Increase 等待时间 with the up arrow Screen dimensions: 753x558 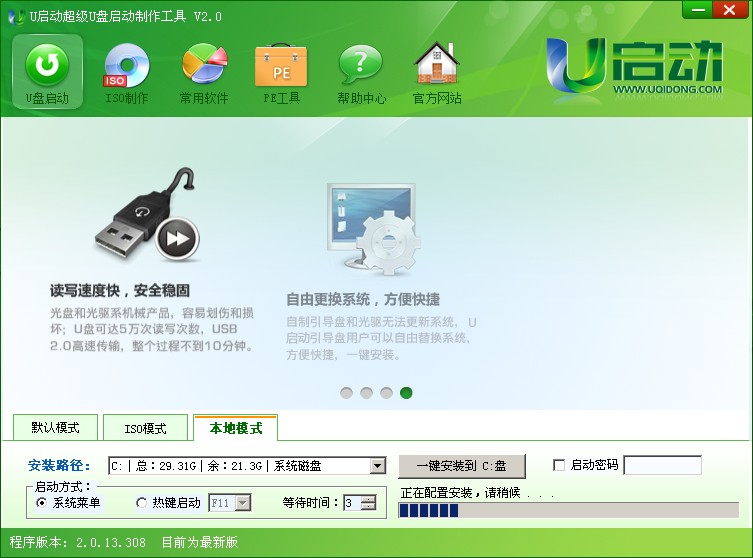[369, 498]
